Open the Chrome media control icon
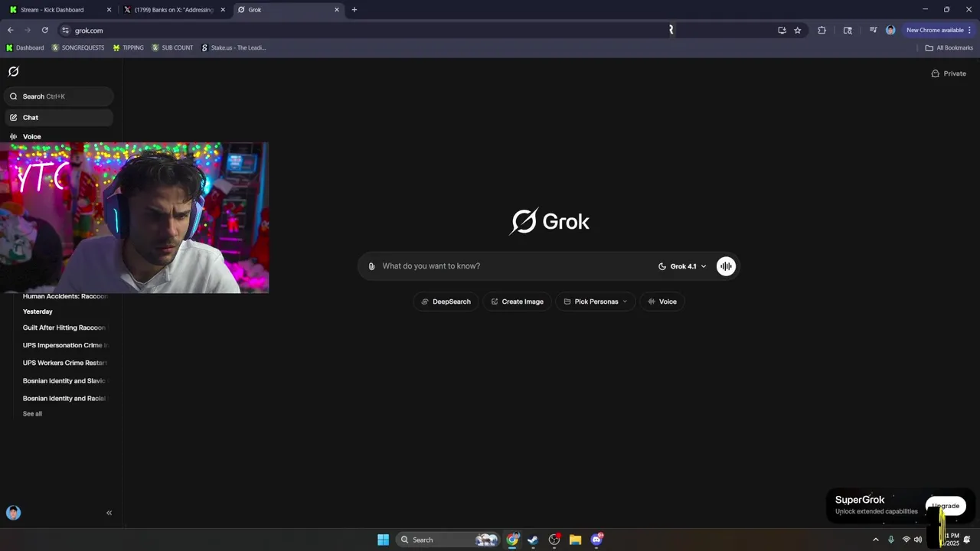This screenshot has height=551, width=980. pyautogui.click(x=873, y=31)
